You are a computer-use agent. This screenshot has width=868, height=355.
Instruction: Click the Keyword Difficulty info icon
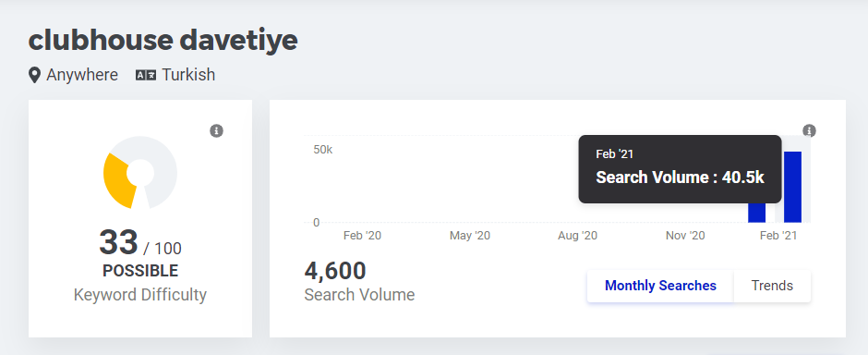216,131
